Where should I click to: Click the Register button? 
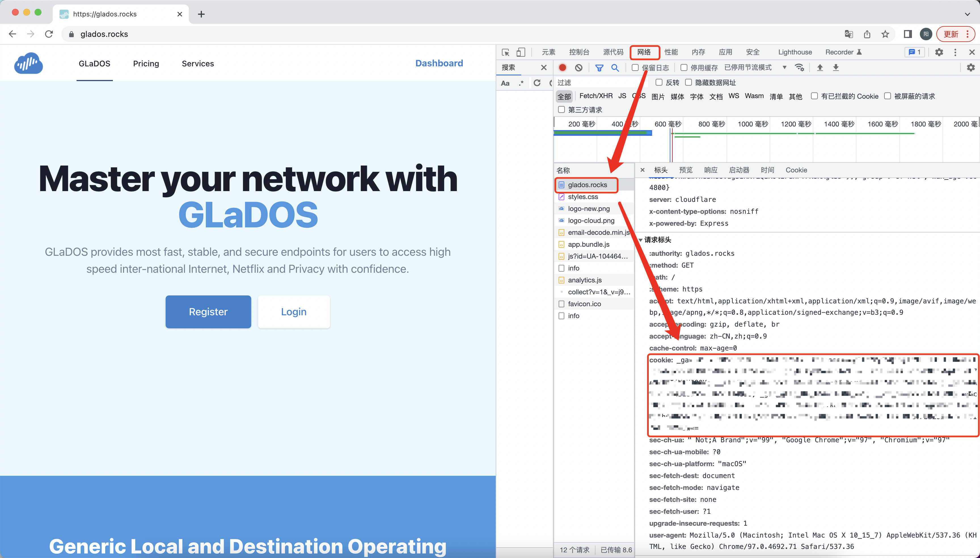pyautogui.click(x=208, y=312)
